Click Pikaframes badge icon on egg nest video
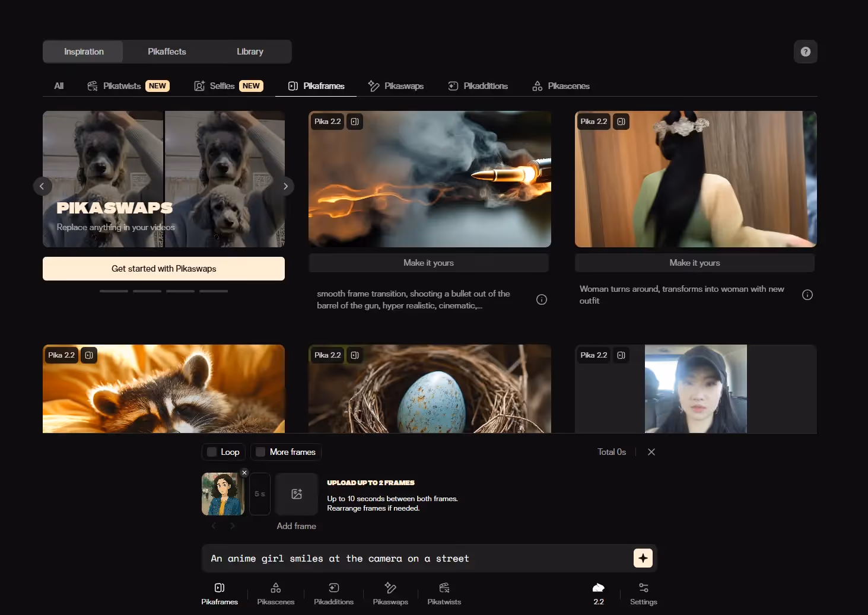The width and height of the screenshot is (868, 615). [x=355, y=355]
